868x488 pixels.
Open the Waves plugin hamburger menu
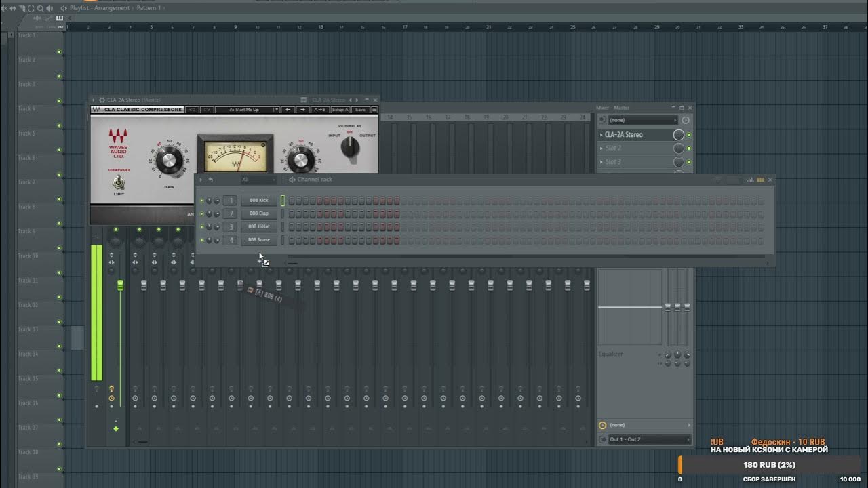pos(374,109)
